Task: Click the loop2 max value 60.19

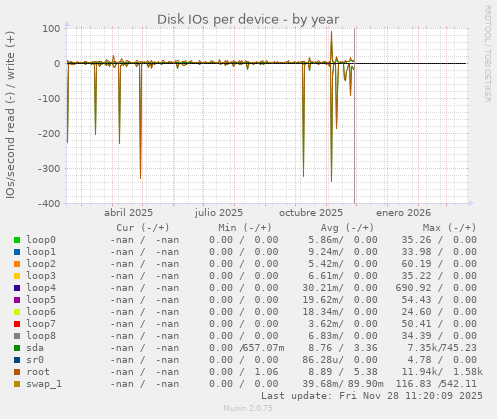Action: click(x=416, y=264)
